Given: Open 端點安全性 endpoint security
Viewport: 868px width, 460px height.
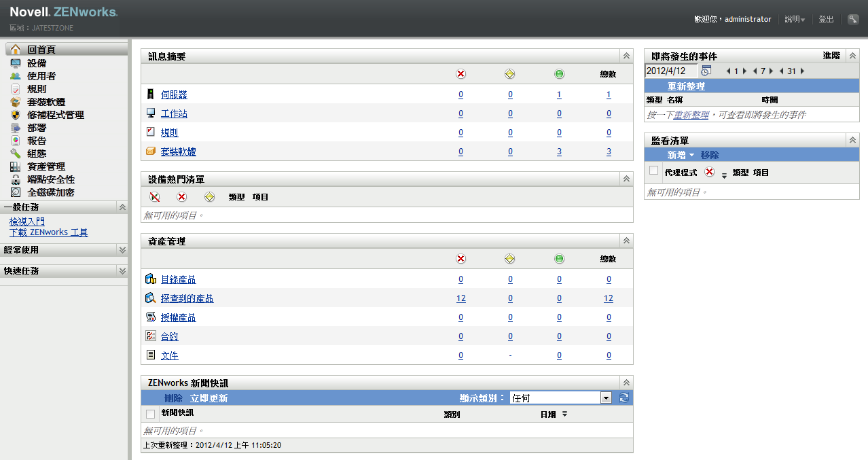Looking at the screenshot, I should (x=51, y=179).
